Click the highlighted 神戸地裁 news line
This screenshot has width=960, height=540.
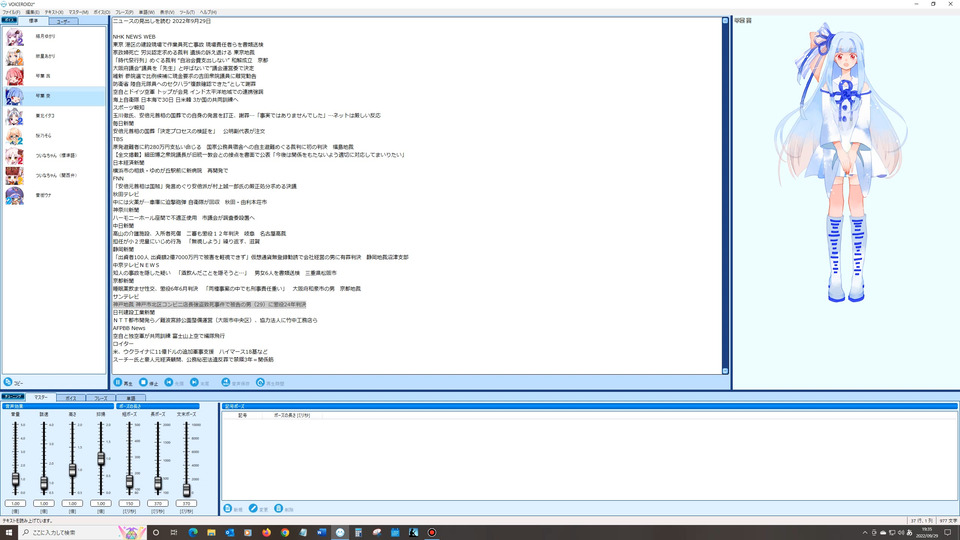(209, 304)
